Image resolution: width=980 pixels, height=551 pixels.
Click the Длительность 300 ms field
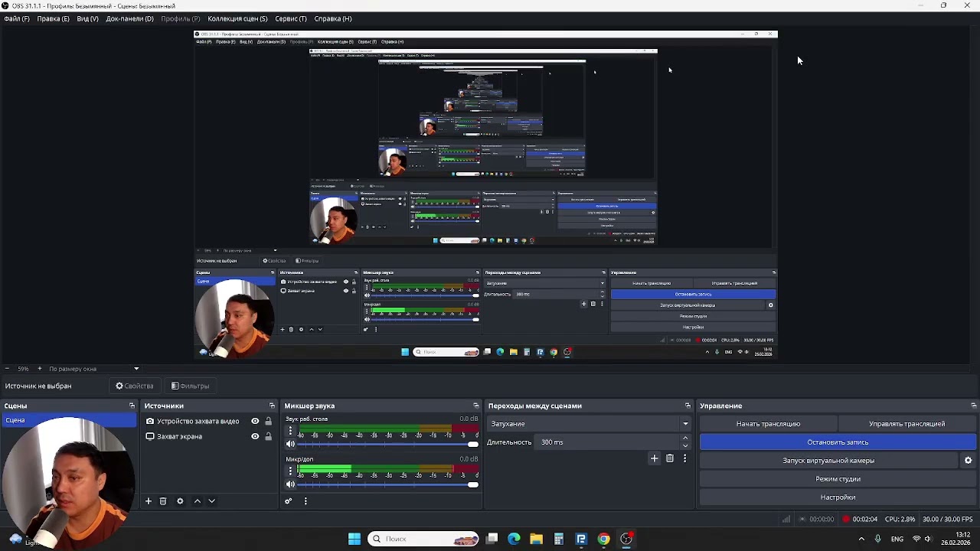pos(608,442)
